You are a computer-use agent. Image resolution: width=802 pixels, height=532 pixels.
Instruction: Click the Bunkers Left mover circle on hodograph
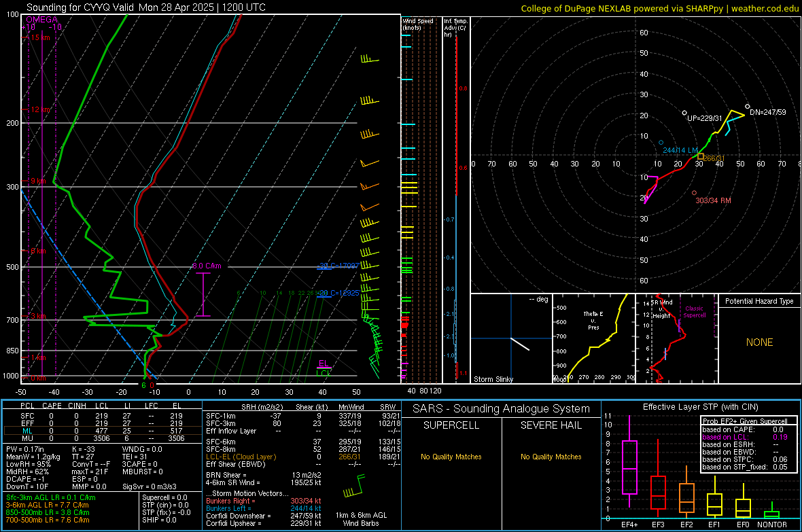coord(661,143)
